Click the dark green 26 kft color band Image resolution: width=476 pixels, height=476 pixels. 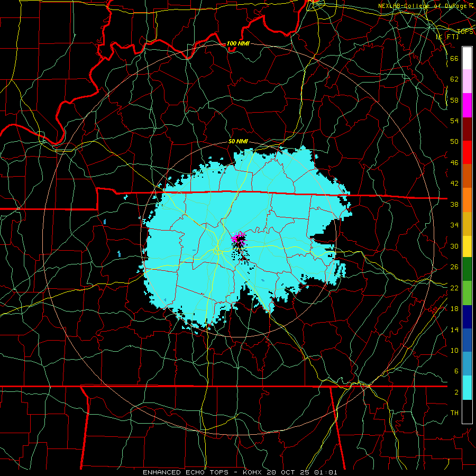(467, 269)
